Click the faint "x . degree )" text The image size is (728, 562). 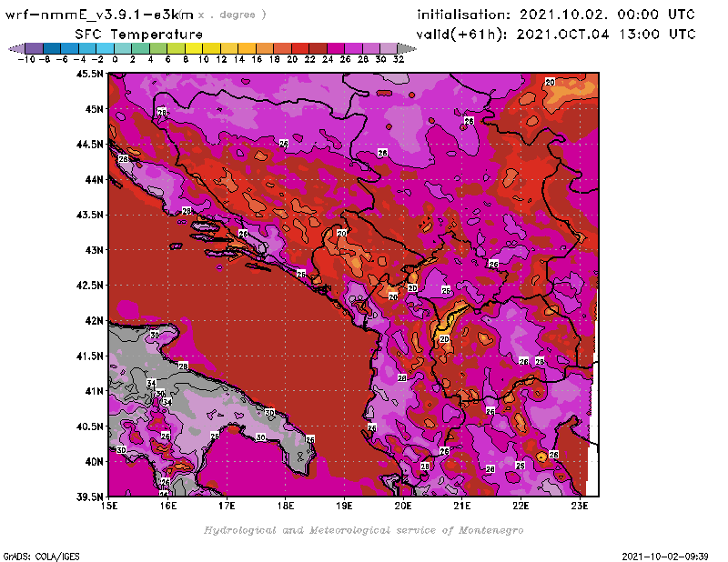(x=232, y=15)
